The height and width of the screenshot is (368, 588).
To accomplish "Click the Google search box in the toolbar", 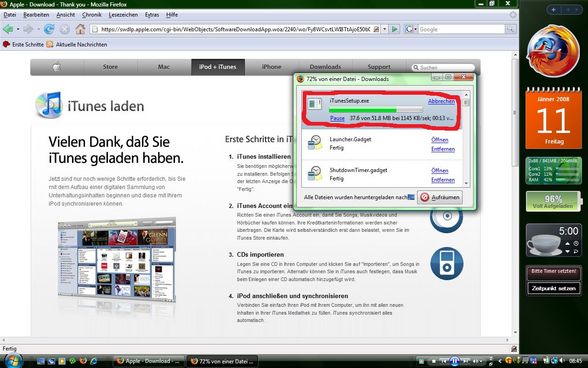I will [461, 29].
